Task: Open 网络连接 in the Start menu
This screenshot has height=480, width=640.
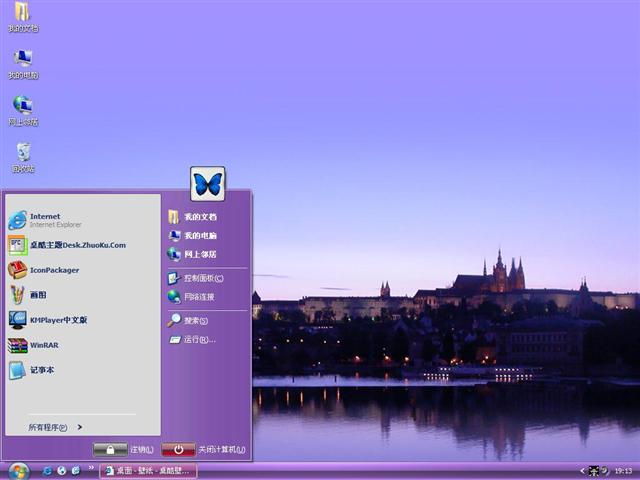Action: point(199,297)
